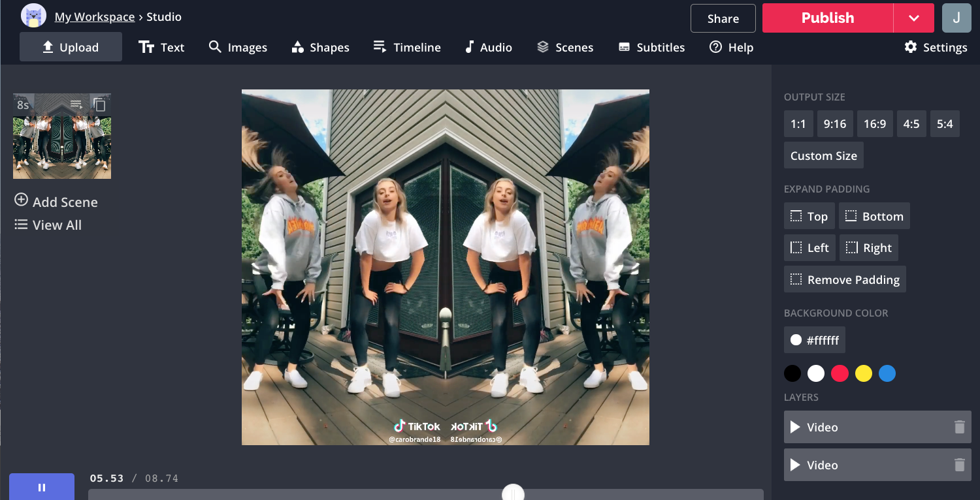The width and height of the screenshot is (980, 500).
Task: Click the Upload button
Action: coord(71,47)
